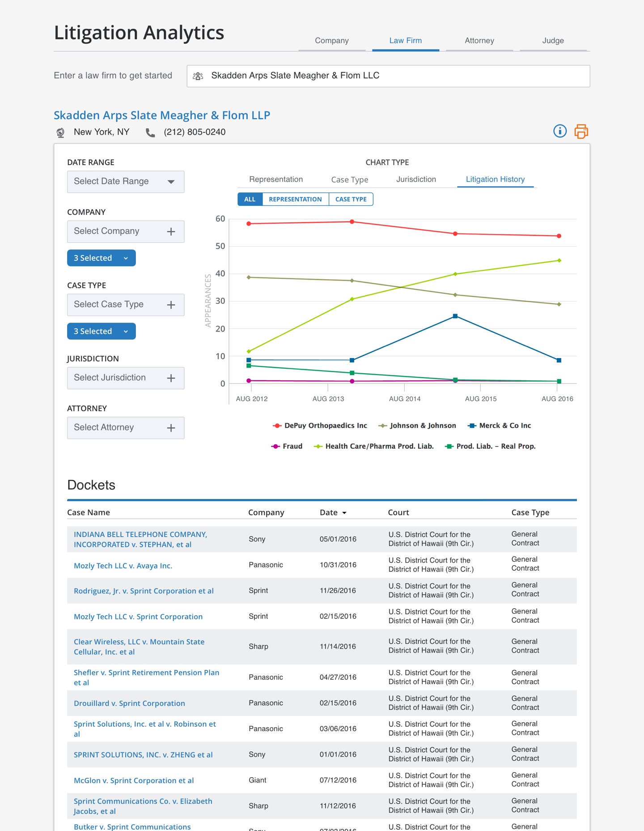Click the phone icon beside the firm number
This screenshot has height=831, width=644.
coord(150,132)
